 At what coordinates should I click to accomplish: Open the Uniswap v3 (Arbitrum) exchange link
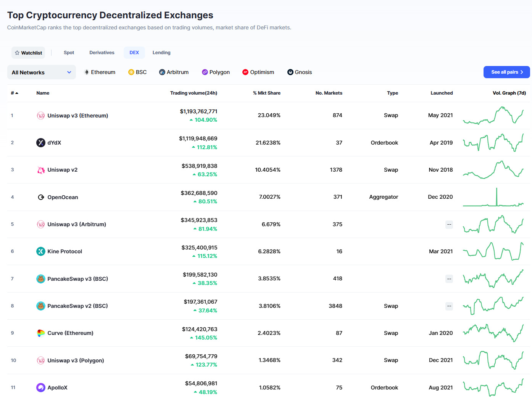pos(77,224)
